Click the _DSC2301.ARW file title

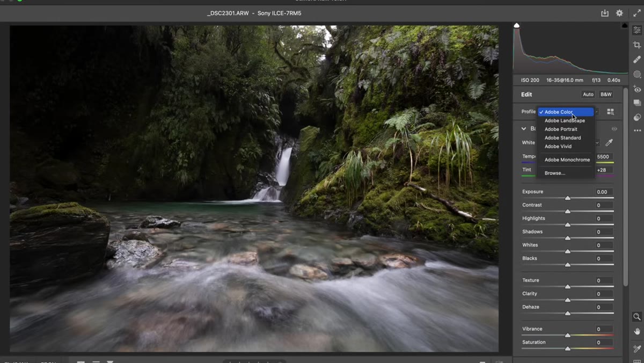click(229, 13)
